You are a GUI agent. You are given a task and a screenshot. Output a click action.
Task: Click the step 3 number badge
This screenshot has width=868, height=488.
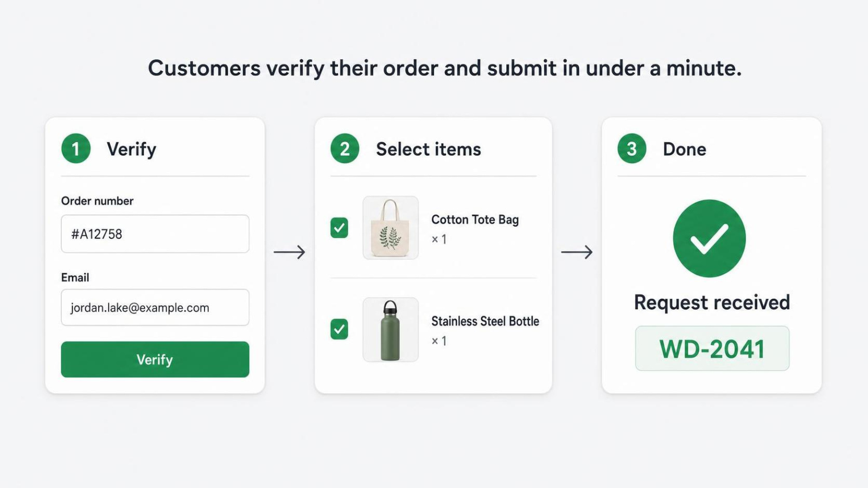tap(632, 149)
